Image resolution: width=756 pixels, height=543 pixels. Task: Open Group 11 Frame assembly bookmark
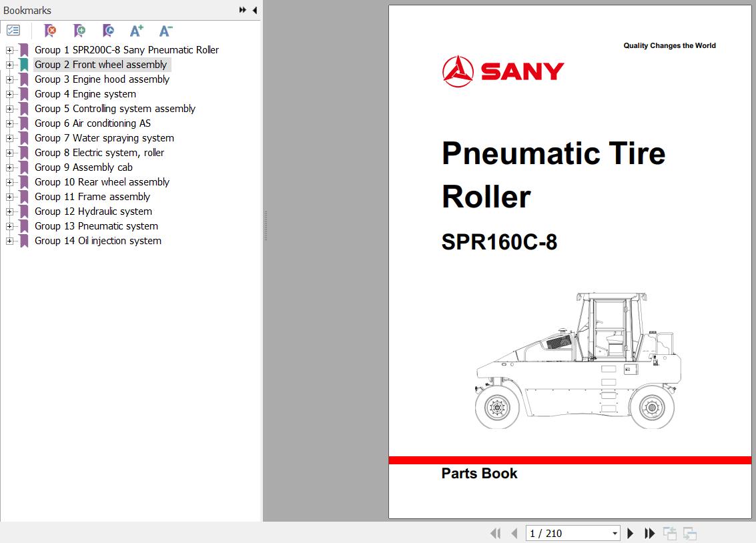[x=92, y=197]
